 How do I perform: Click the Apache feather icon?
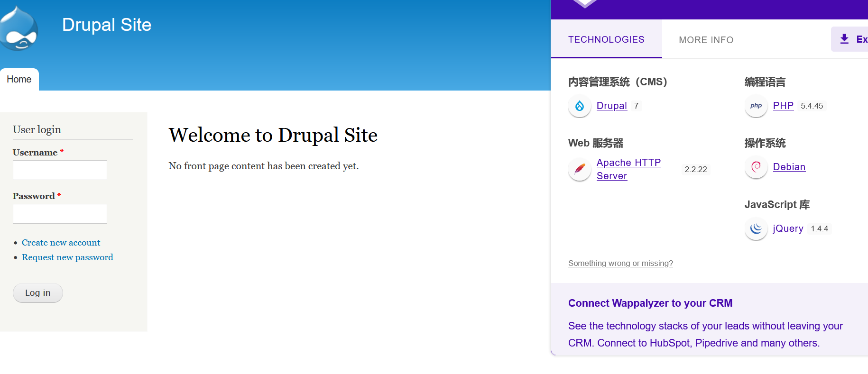580,169
